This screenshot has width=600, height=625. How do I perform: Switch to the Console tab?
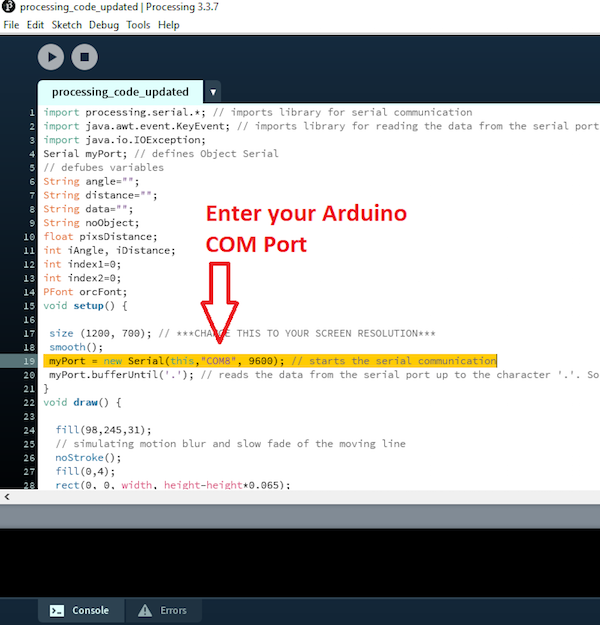click(x=81, y=610)
